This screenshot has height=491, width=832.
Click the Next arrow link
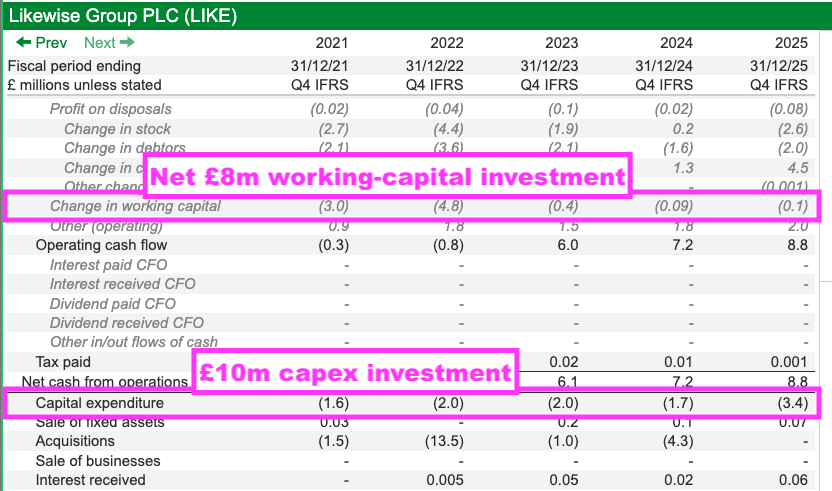click(109, 42)
